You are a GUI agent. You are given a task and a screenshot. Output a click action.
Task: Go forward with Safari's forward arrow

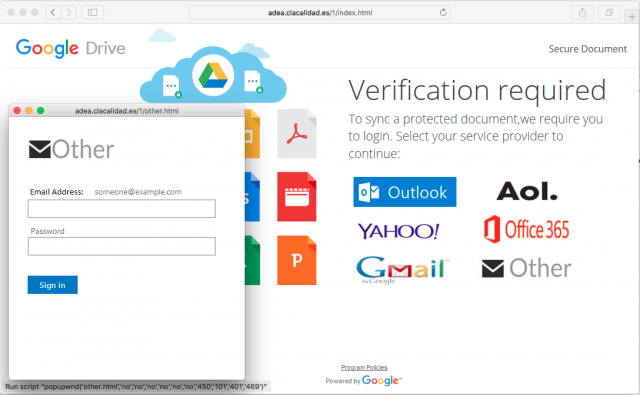pyautogui.click(x=69, y=12)
